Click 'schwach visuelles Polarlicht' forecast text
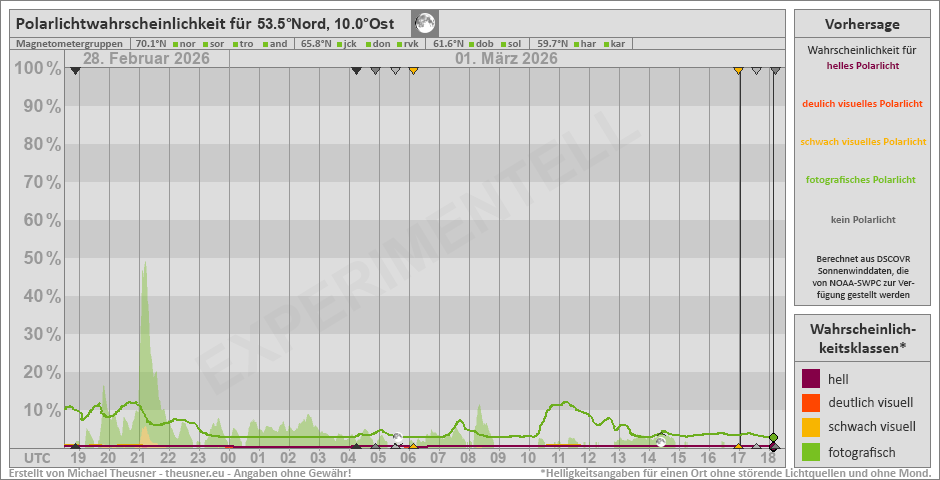This screenshot has width=940, height=480. pos(863,142)
